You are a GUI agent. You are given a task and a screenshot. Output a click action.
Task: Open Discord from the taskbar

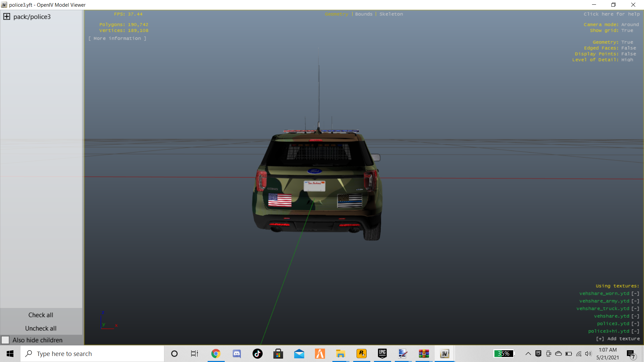click(237, 354)
